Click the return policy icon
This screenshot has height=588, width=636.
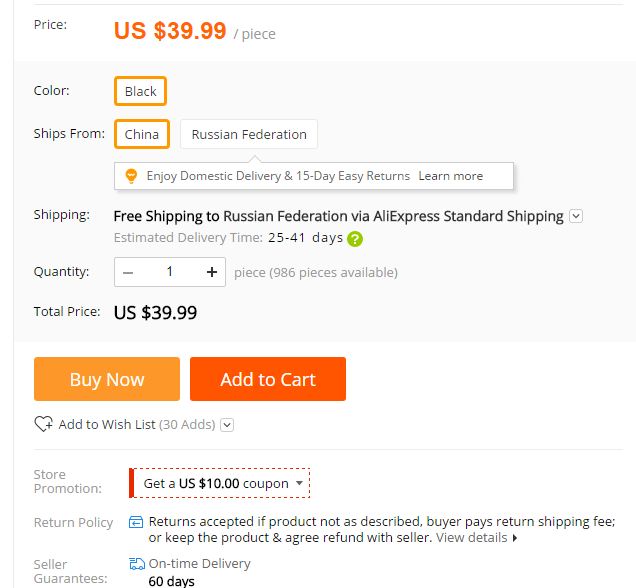point(136,522)
